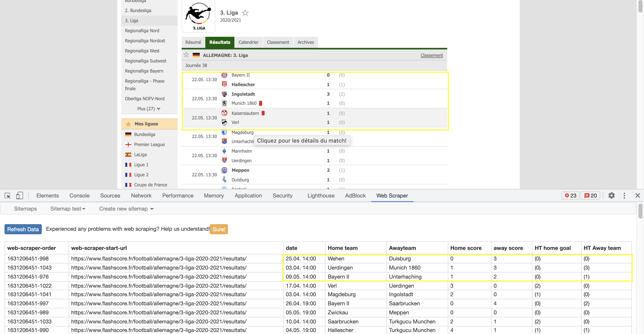Viewport: 644px width, 334px height.
Task: Click the Classement link at right
Action: click(431, 55)
